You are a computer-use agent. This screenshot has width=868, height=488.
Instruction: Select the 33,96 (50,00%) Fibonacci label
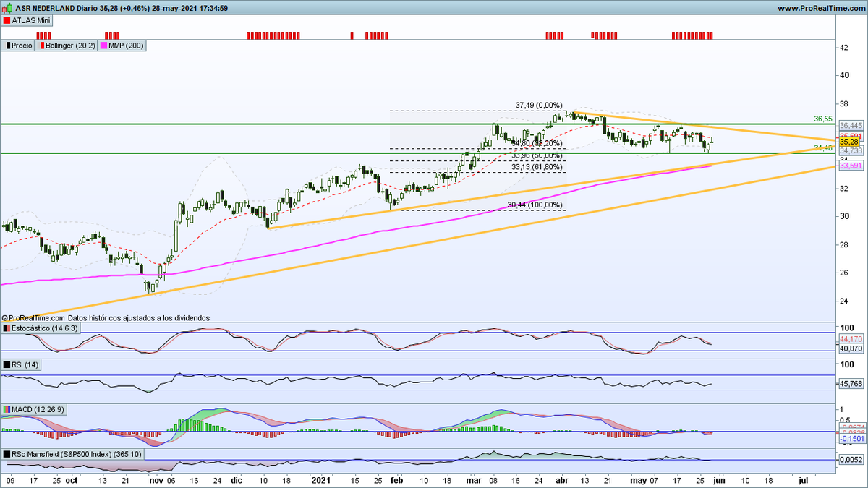[x=536, y=155]
